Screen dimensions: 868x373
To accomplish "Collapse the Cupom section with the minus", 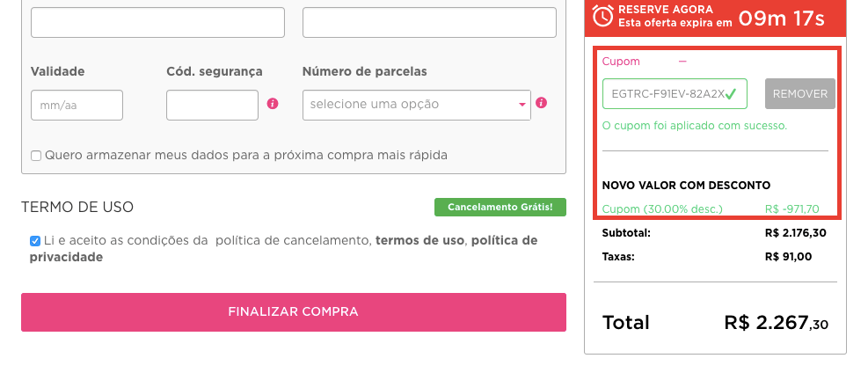I will tap(682, 62).
